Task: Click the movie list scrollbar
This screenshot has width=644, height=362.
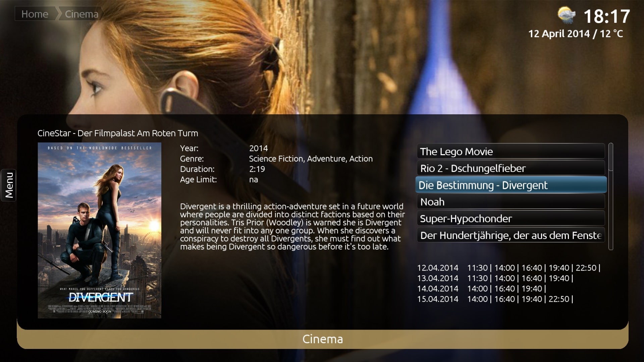Action: (x=611, y=196)
